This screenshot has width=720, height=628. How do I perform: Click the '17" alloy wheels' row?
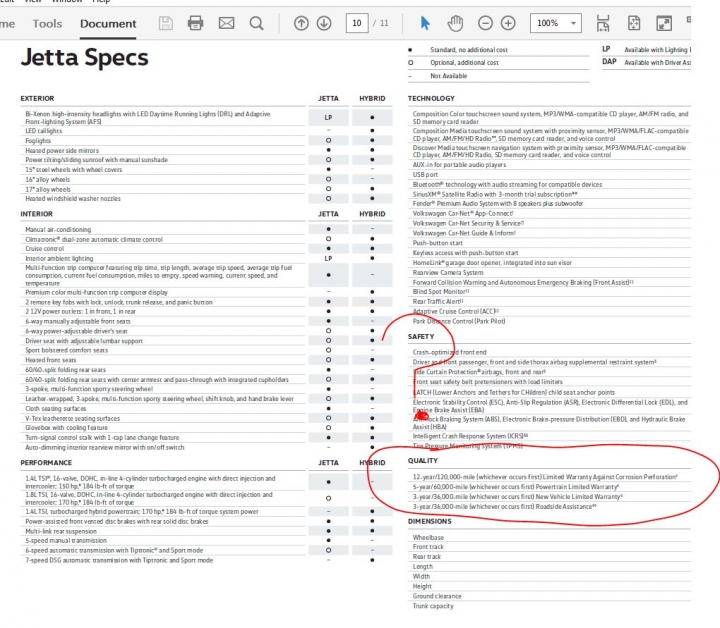(207, 189)
